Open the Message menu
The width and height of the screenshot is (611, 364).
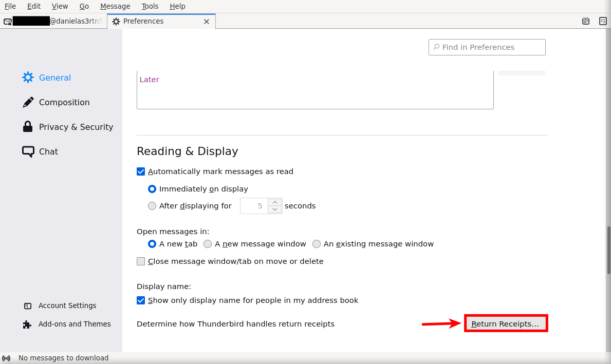(x=115, y=6)
